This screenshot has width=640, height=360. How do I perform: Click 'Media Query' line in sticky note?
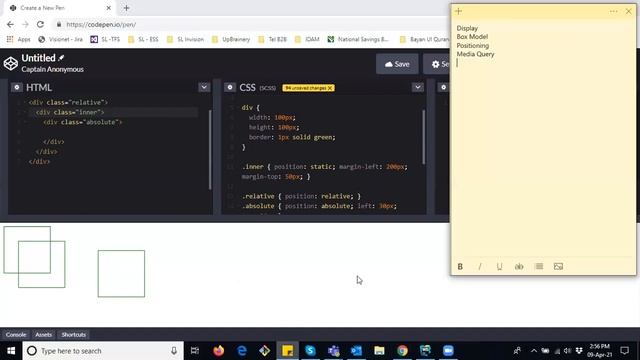point(475,54)
